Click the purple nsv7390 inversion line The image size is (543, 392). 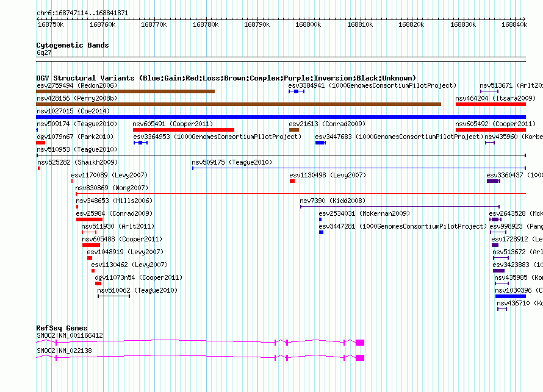[x=400, y=207]
